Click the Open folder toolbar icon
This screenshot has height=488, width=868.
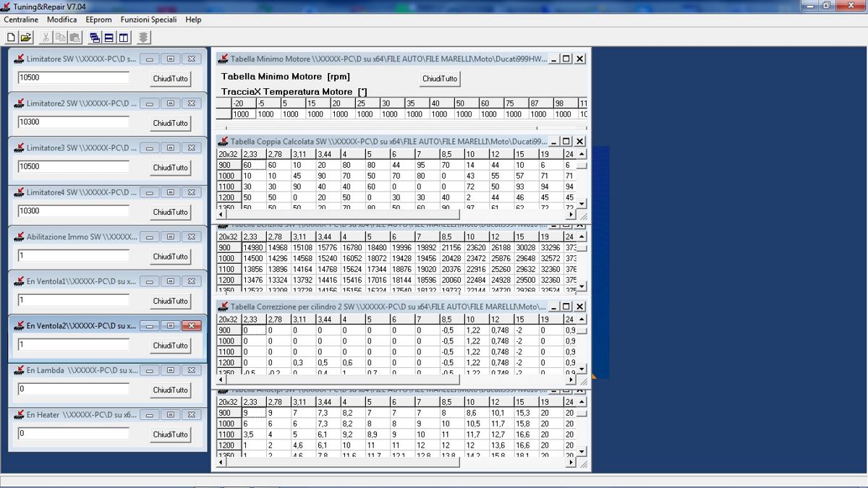[x=25, y=38]
